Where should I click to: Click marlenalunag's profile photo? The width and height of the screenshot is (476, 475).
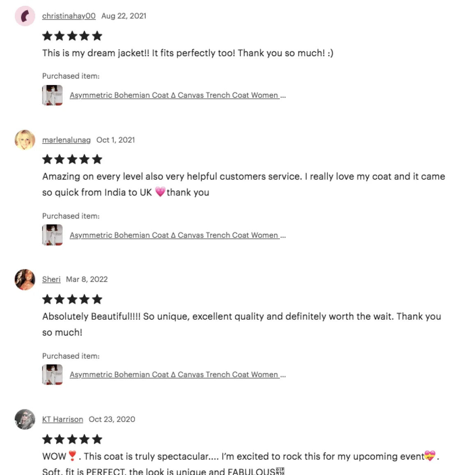click(25, 140)
